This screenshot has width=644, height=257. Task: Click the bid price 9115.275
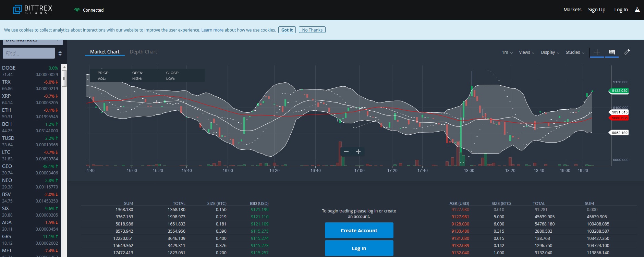tap(260, 231)
